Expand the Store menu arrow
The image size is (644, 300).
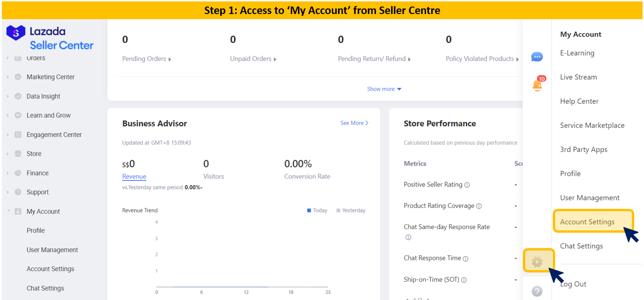pos(7,154)
